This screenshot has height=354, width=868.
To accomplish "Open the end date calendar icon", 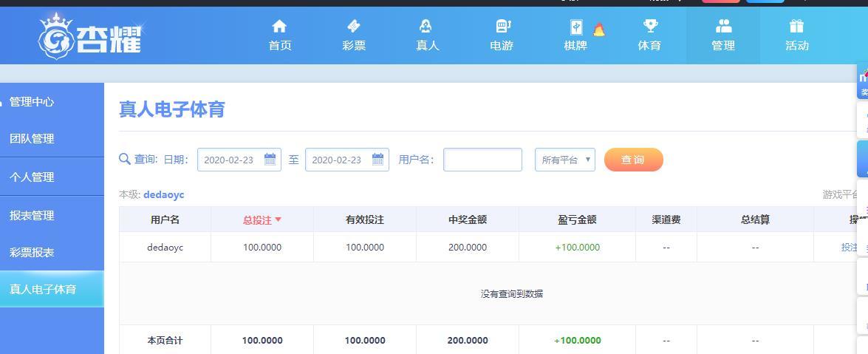I will (377, 159).
